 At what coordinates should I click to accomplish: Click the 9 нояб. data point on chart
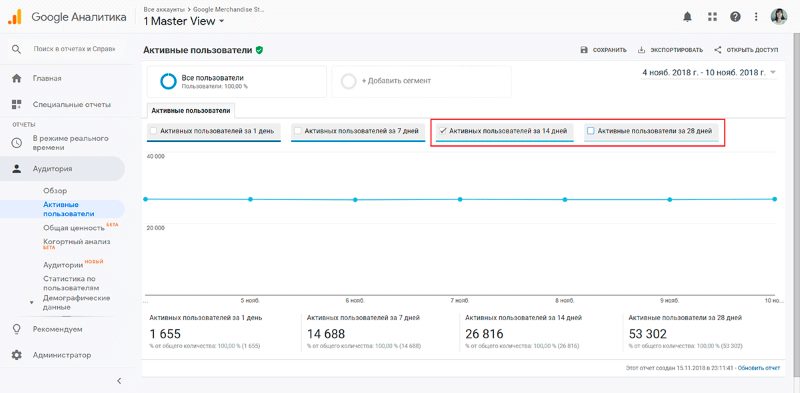coord(669,200)
